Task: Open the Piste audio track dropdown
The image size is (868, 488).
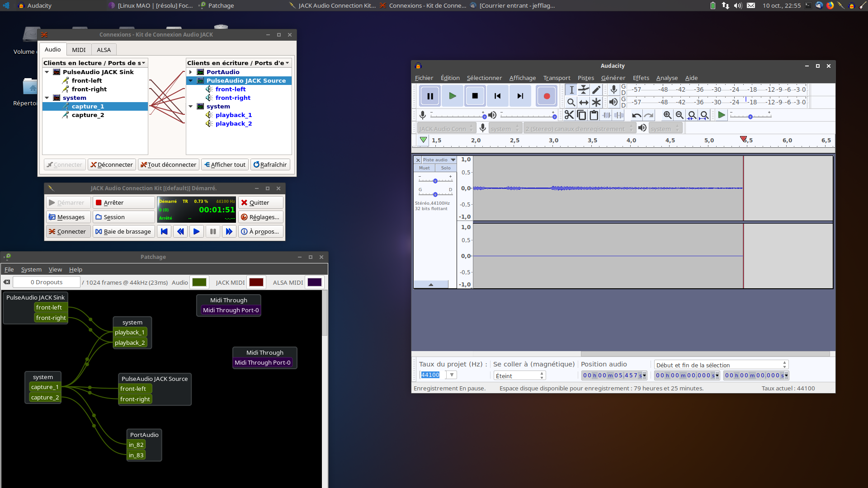Action: (x=453, y=160)
